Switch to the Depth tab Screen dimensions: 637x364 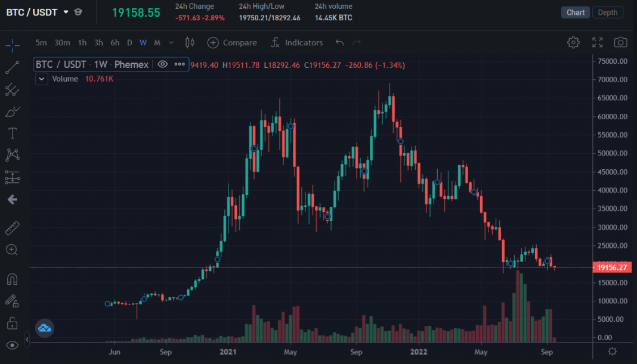point(607,12)
